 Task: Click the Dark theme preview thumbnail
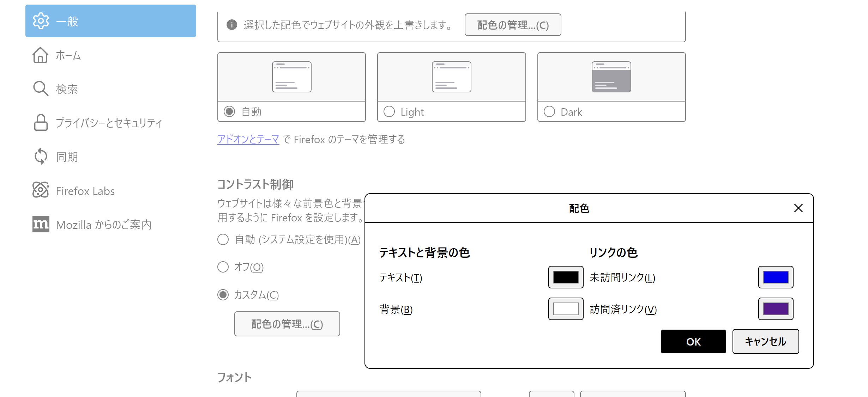pos(611,77)
